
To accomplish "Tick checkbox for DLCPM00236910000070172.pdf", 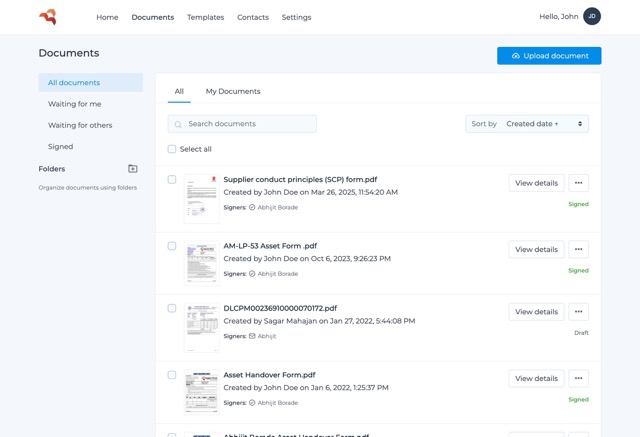I will click(x=172, y=308).
